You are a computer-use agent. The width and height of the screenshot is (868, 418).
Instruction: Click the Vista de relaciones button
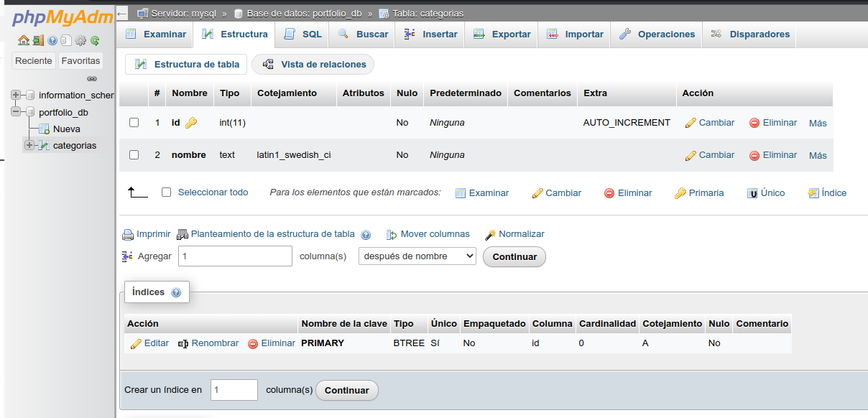pos(313,65)
